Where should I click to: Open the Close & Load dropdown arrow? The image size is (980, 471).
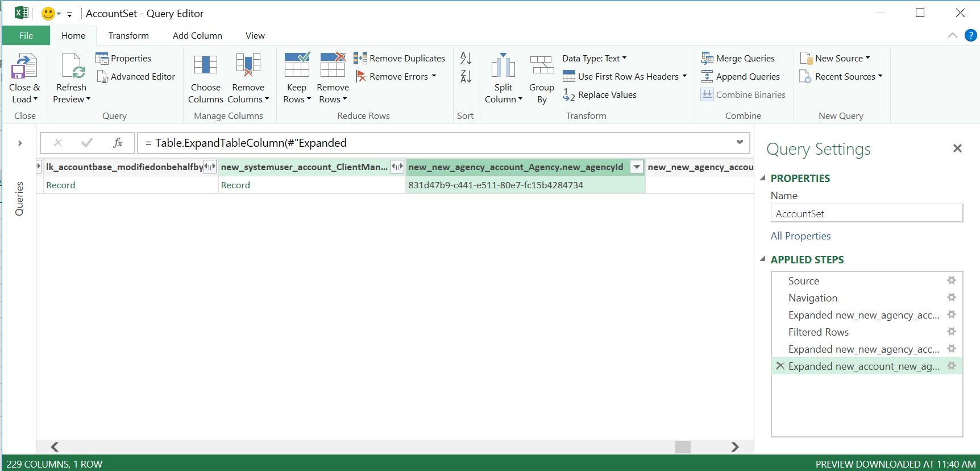pyautogui.click(x=36, y=99)
